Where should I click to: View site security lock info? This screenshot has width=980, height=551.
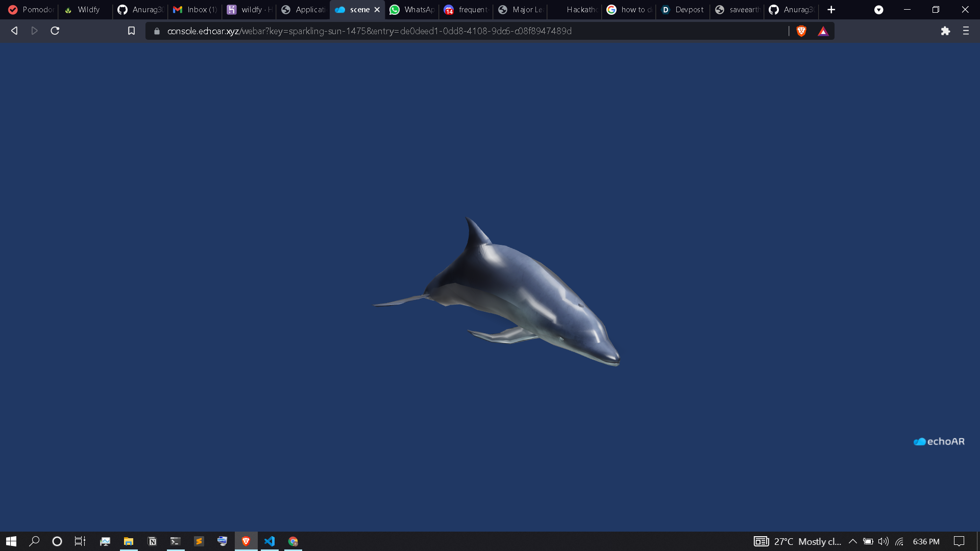click(x=157, y=31)
